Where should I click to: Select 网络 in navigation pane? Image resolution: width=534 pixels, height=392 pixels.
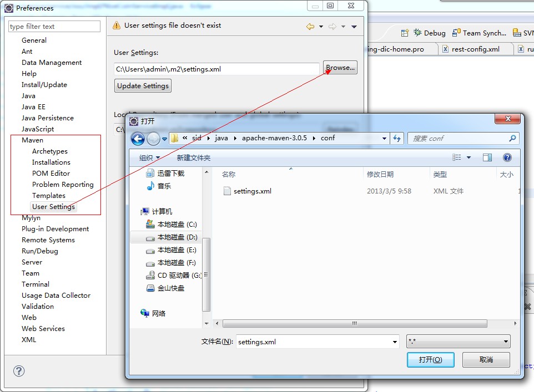point(153,313)
